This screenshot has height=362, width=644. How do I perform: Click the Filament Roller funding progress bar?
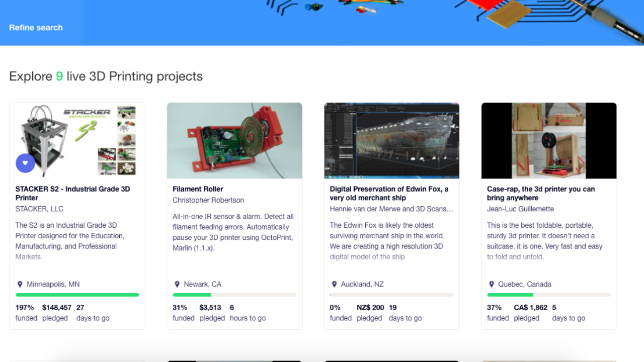pyautogui.click(x=234, y=295)
